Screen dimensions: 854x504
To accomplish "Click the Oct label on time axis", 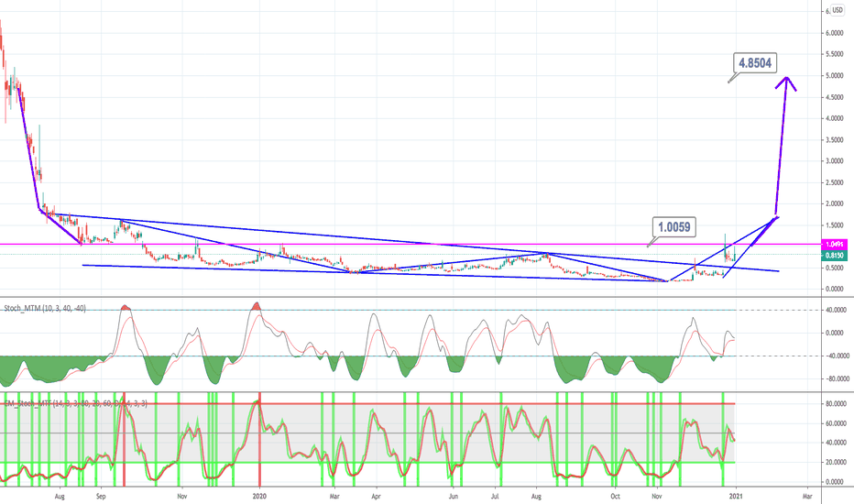I will point(615,497).
